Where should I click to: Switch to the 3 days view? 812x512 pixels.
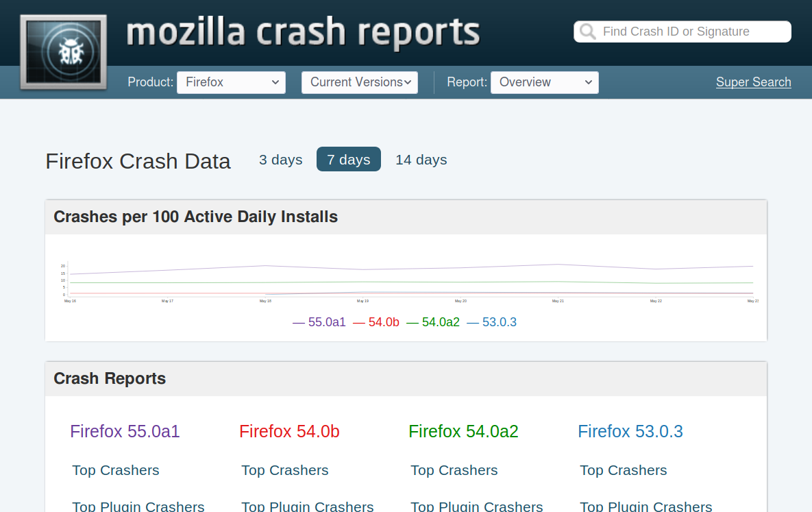[280, 160]
